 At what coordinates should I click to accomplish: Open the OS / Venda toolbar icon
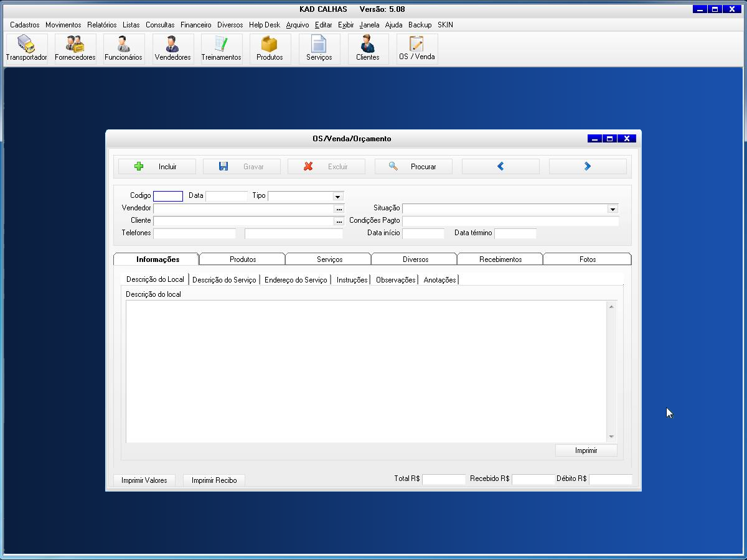tap(416, 49)
